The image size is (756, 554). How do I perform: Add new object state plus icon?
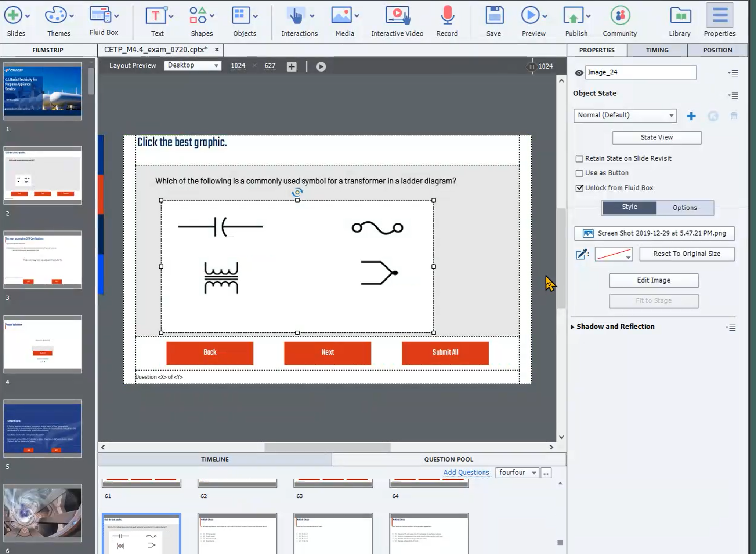[691, 116]
